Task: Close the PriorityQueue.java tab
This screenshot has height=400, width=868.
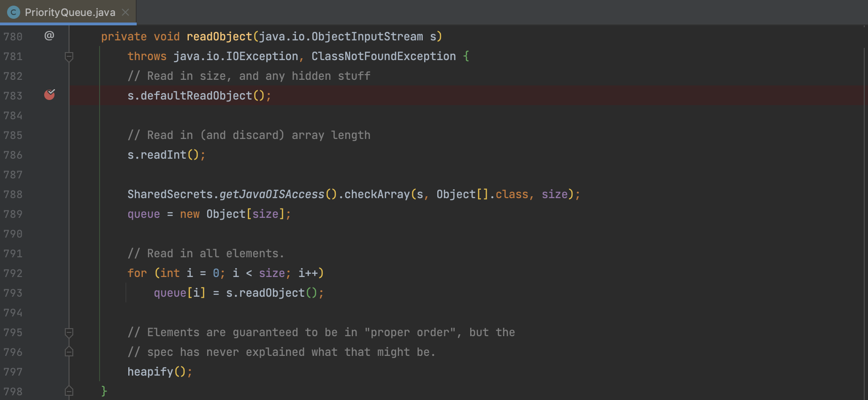Action: click(125, 12)
